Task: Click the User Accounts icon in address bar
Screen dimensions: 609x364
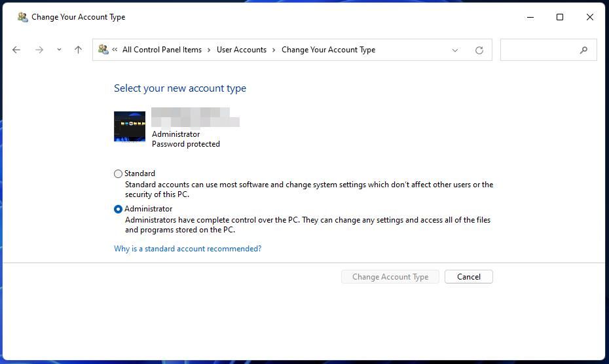Action: [x=103, y=49]
